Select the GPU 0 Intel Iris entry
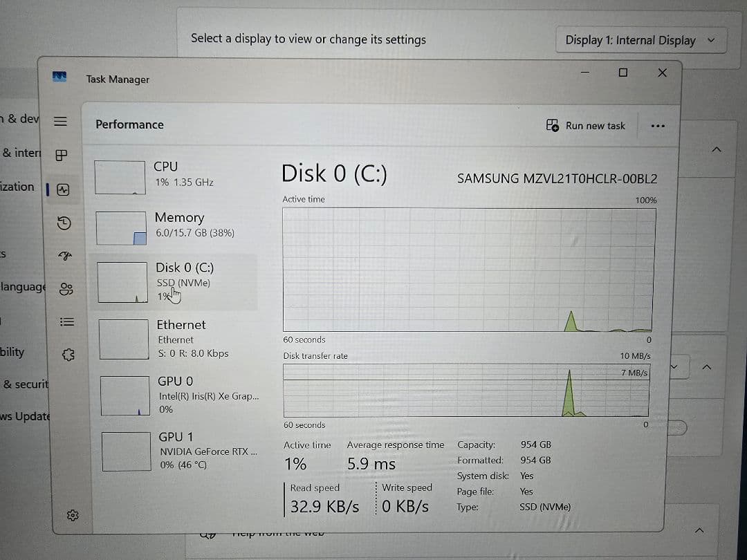The image size is (747, 560). [178, 395]
